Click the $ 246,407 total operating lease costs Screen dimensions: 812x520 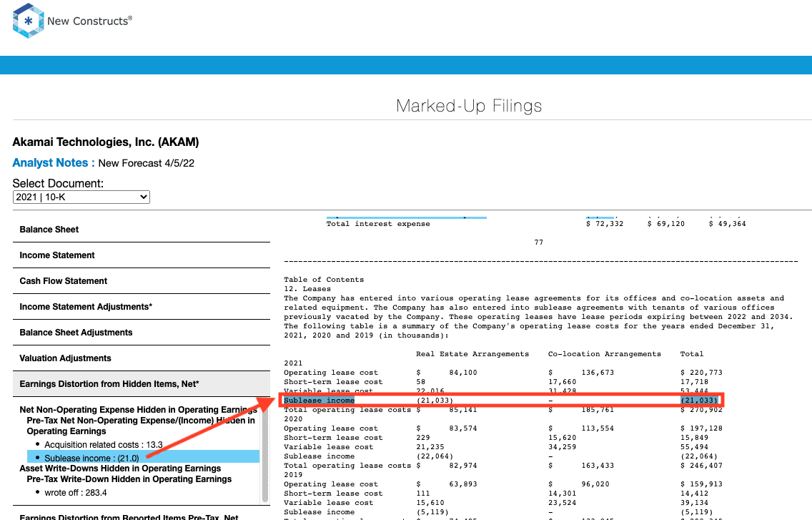[x=701, y=466]
